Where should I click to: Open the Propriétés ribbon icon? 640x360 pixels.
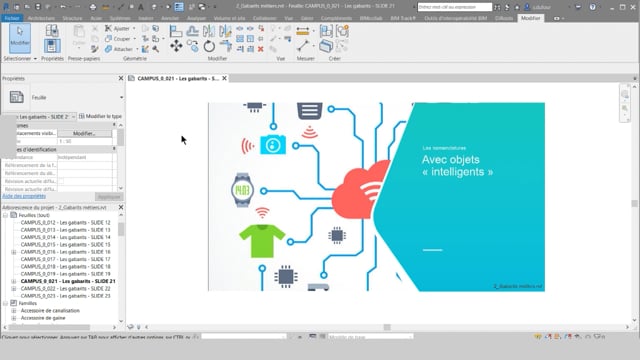coord(52,46)
